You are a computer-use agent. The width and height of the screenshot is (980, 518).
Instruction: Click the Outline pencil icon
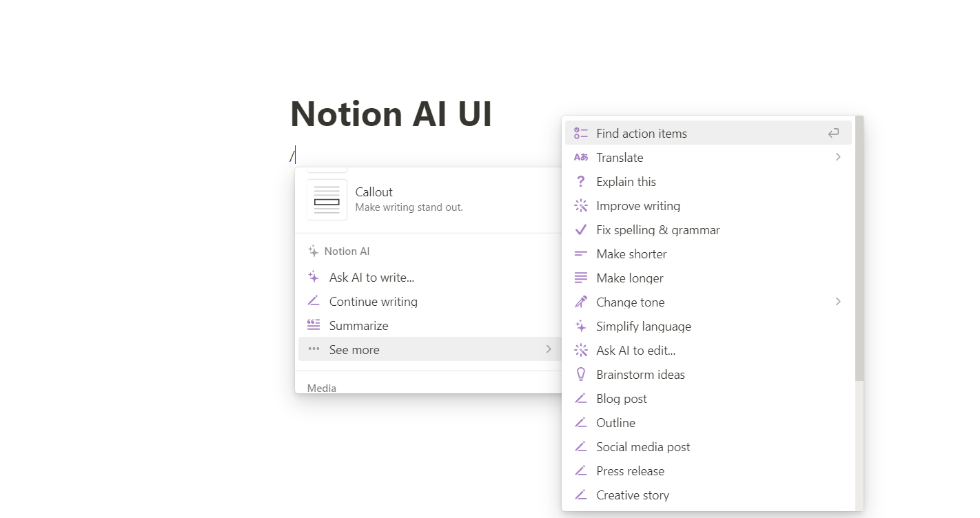581,423
